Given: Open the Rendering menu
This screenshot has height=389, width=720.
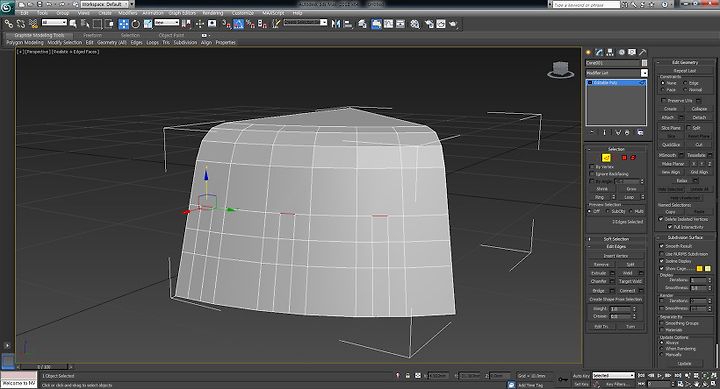Looking at the screenshot, I should coord(213,13).
